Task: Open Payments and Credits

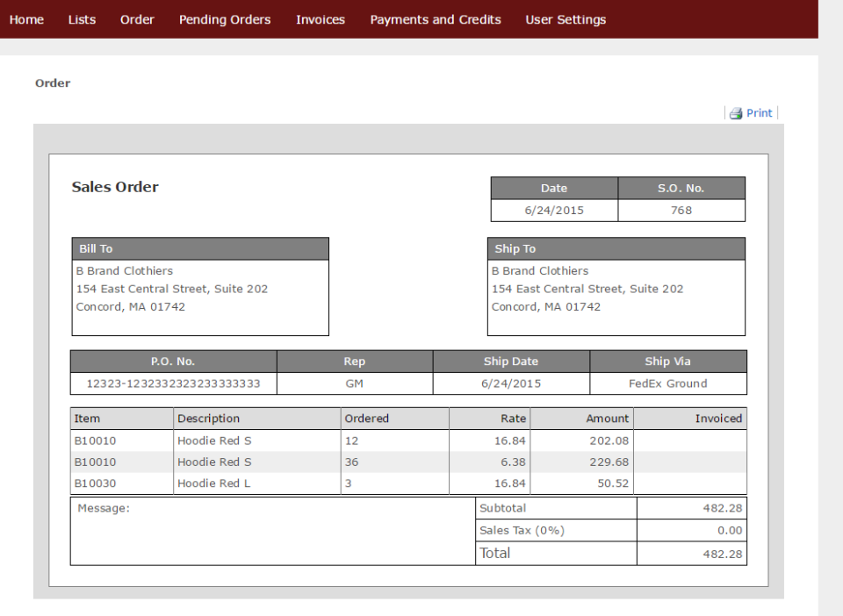Action: click(x=436, y=18)
